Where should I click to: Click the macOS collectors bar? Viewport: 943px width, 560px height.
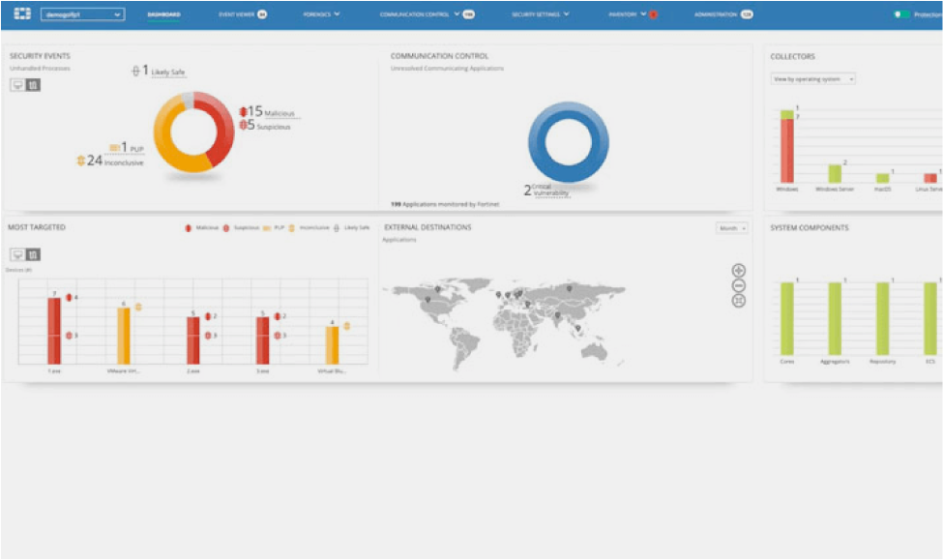[x=882, y=178]
